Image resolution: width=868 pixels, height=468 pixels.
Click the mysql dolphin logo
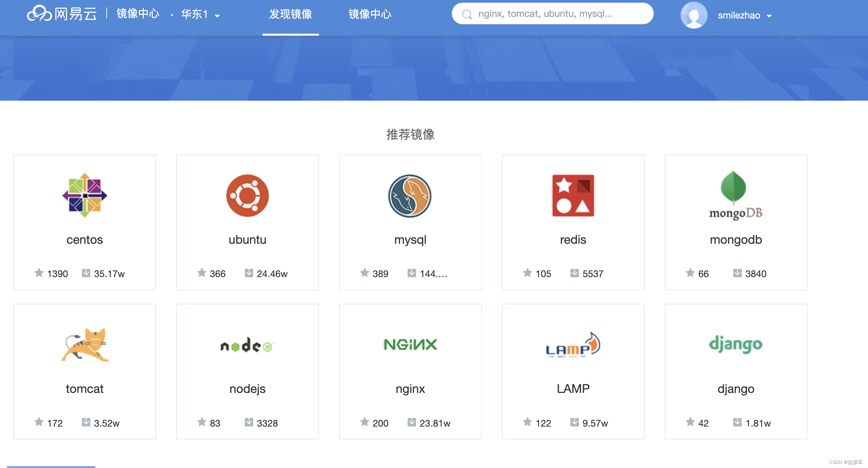(x=410, y=196)
